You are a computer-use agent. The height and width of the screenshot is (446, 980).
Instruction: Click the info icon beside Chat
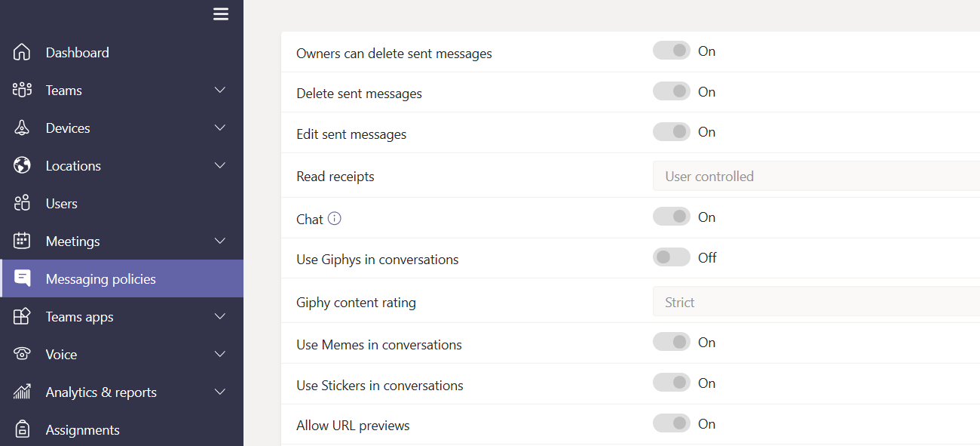(x=332, y=219)
